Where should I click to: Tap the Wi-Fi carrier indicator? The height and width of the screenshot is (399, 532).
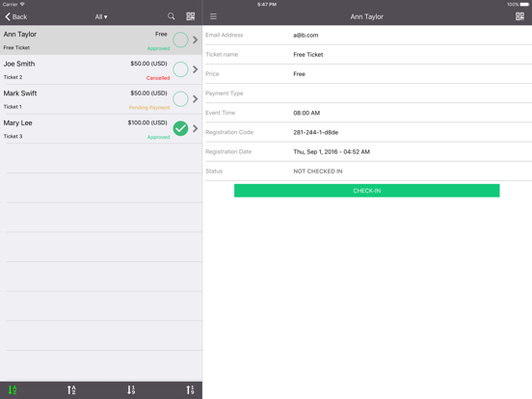pos(13,5)
